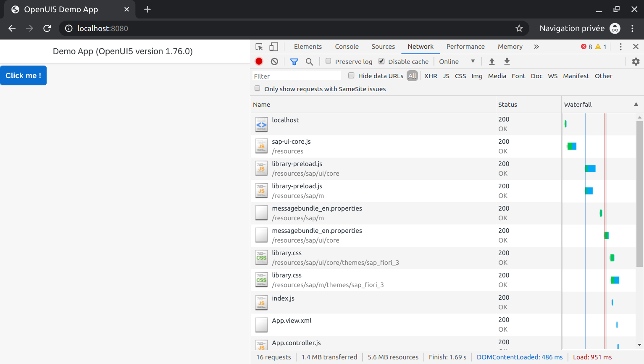The height and width of the screenshot is (364, 644).
Task: Open a new browser tab
Action: pos(147,9)
